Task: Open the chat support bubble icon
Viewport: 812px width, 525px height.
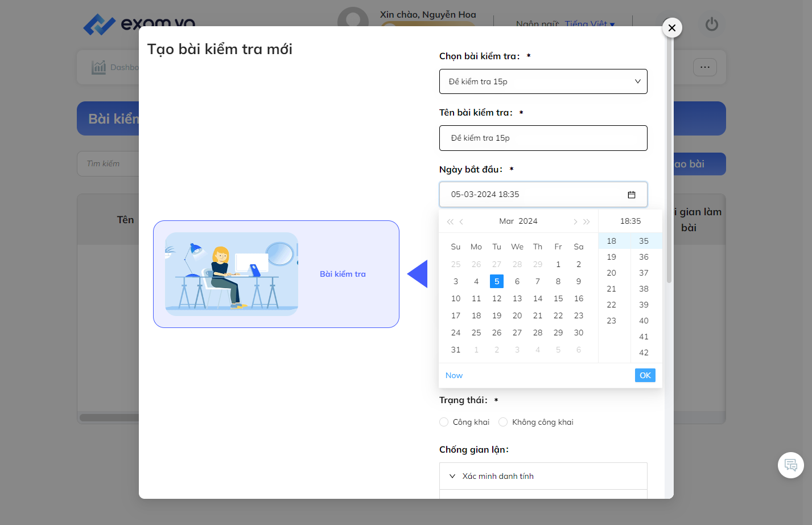Action: click(791, 465)
